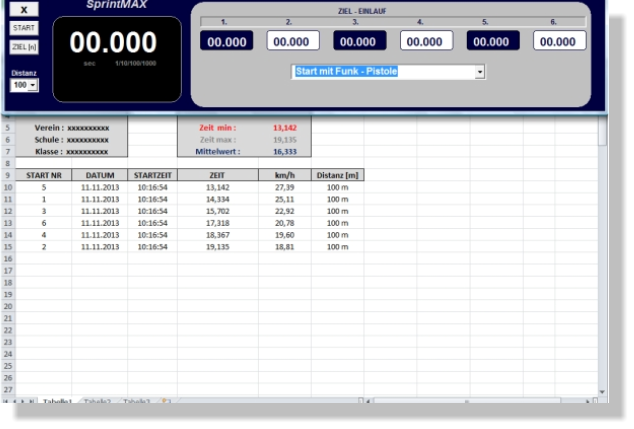
Task: Click the X button in SprintMAX panel
Action: click(23, 9)
